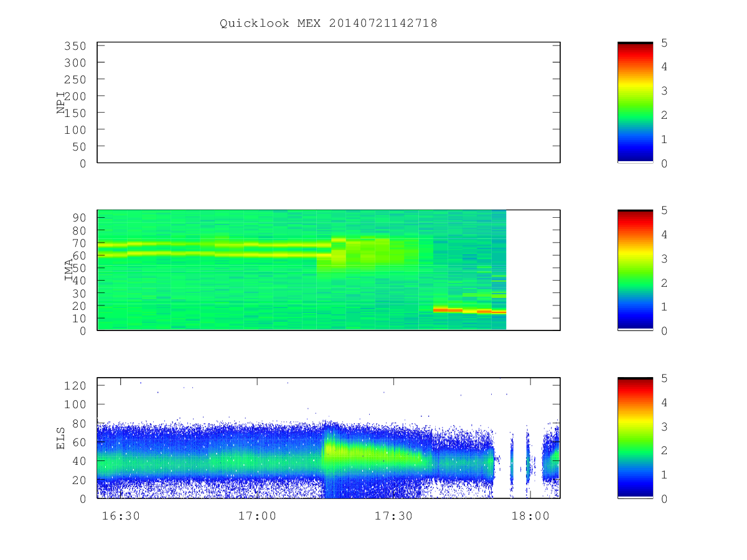Screen dimensions: 747x560
Task: Click the 17:30 time axis label
Action: pos(393,516)
